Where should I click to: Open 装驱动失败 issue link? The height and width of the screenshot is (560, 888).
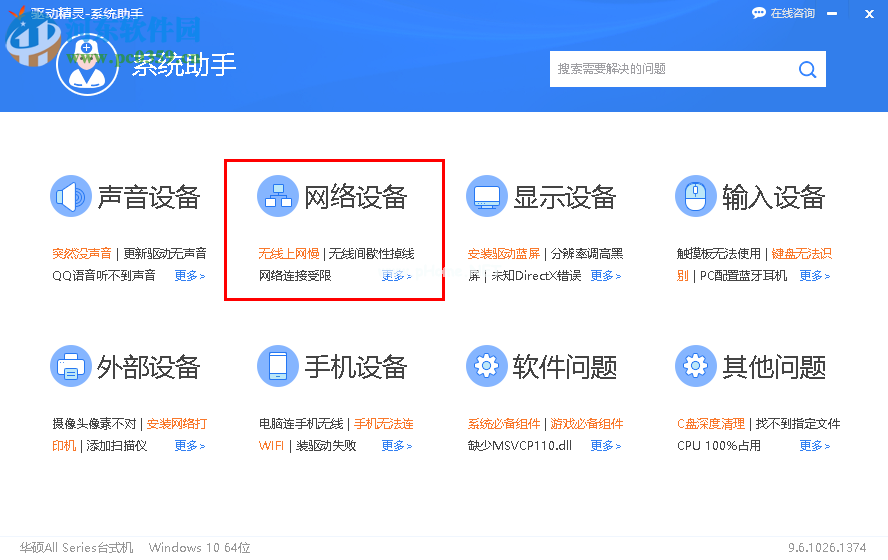click(326, 446)
